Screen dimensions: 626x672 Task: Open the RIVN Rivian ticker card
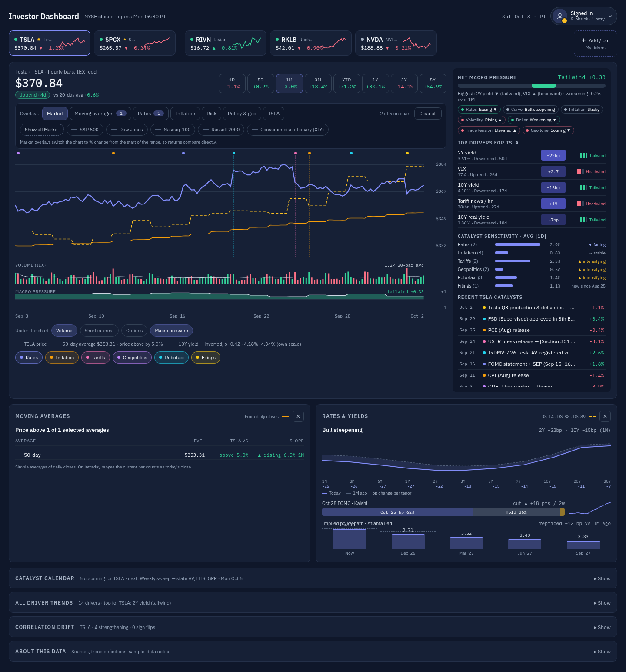click(226, 43)
